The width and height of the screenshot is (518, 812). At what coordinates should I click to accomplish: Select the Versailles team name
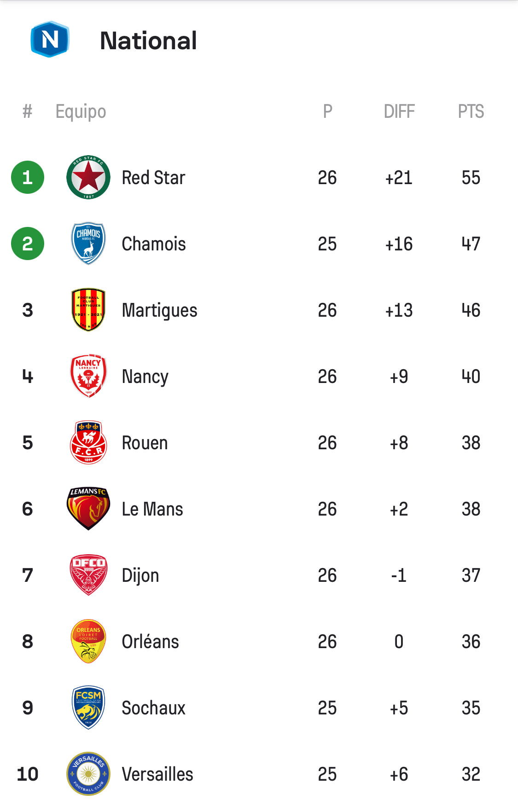pos(157,774)
